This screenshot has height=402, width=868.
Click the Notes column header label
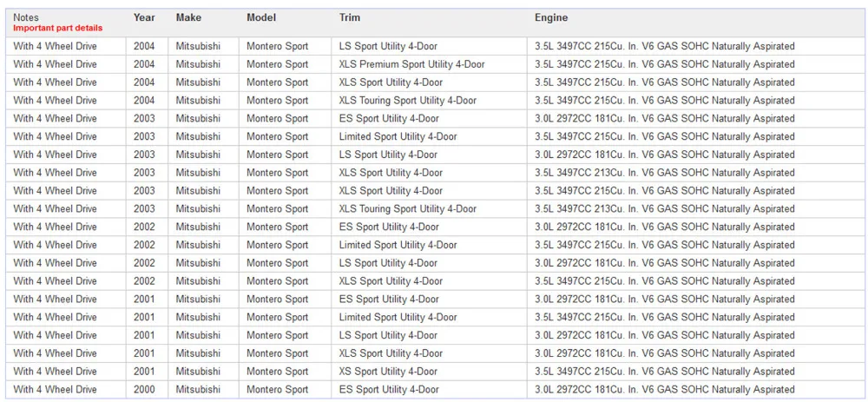click(x=26, y=17)
